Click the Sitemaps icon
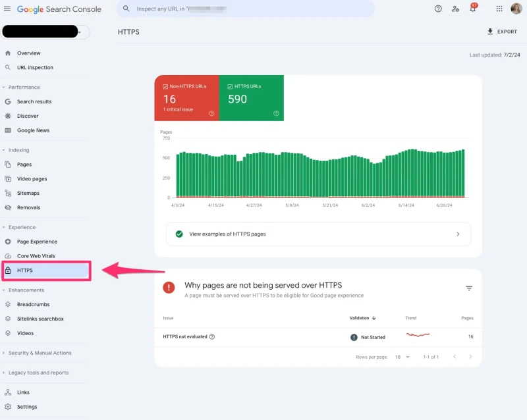Image resolution: width=527 pixels, height=420 pixels. (8, 193)
